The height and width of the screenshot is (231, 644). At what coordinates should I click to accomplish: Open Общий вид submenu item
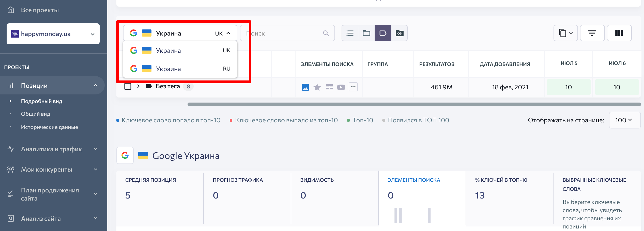35,114
